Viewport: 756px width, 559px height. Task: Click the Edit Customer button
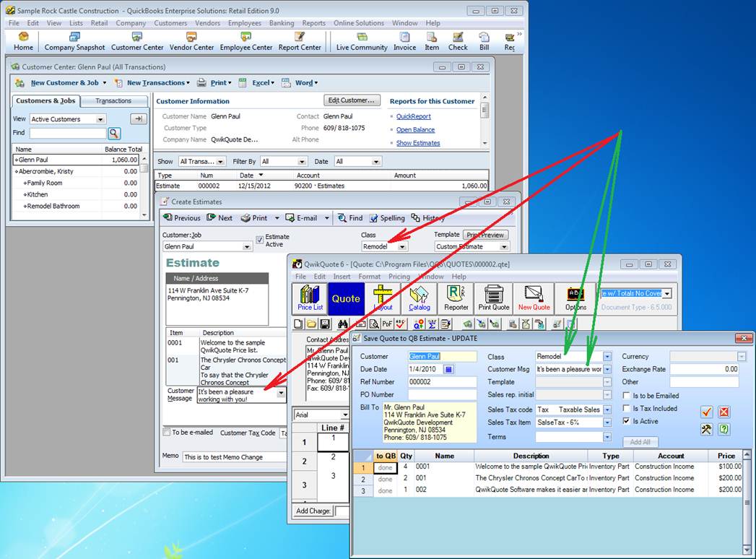tap(352, 100)
